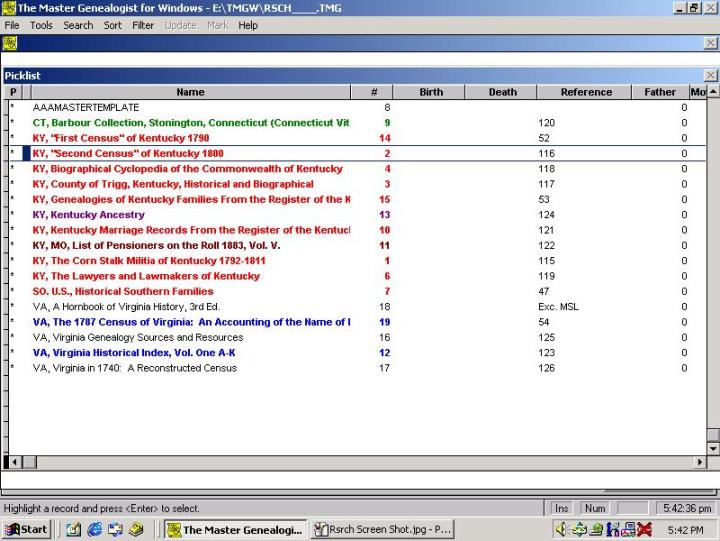Click the horizontal scroll left arrow

point(15,462)
